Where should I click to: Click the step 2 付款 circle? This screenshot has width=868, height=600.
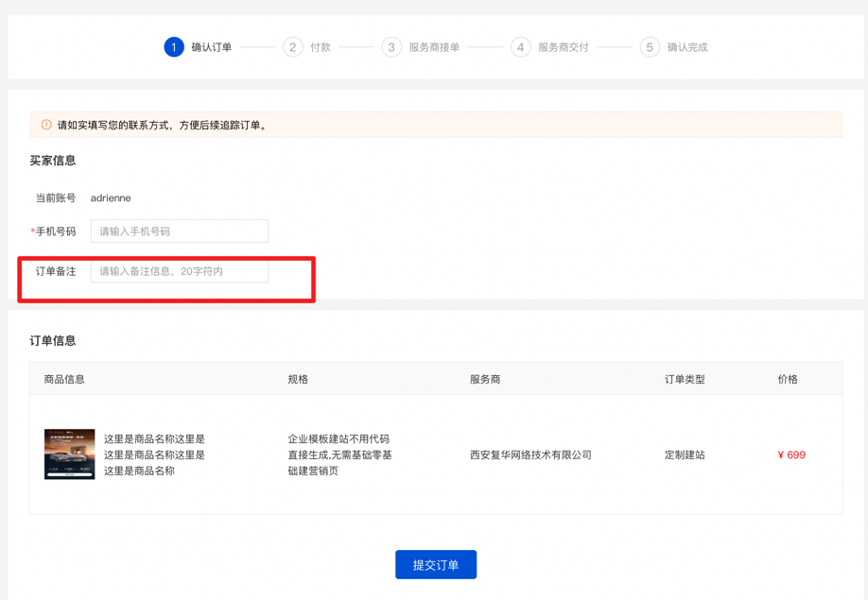[x=293, y=47]
